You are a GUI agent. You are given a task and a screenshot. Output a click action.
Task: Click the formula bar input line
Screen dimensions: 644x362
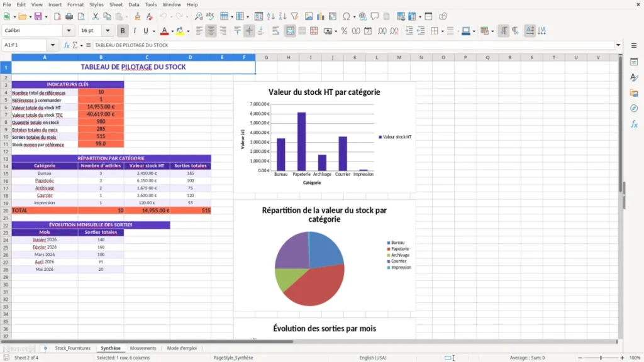click(353, 45)
